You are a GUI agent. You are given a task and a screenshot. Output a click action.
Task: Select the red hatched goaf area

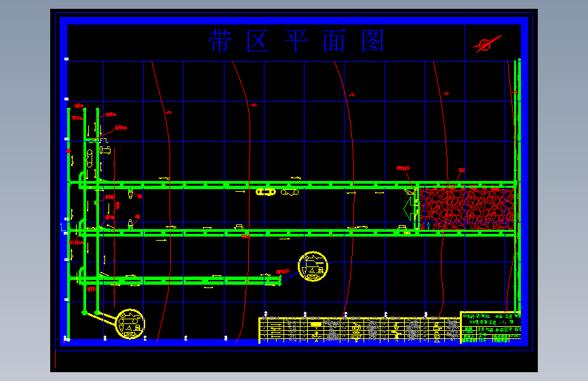click(x=467, y=209)
